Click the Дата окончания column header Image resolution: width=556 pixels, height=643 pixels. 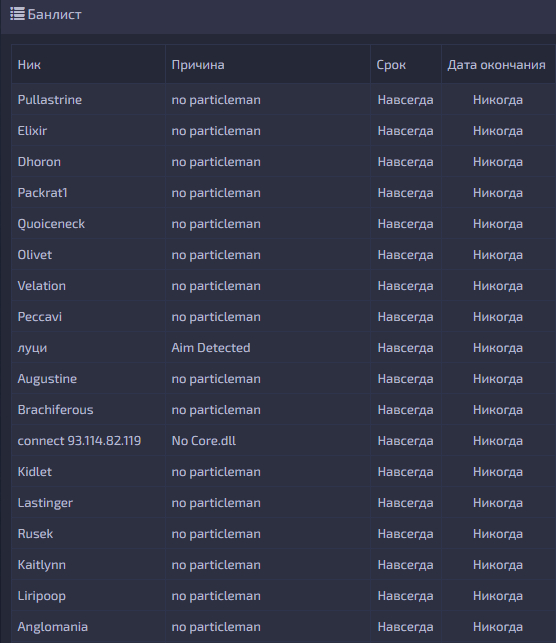point(497,64)
